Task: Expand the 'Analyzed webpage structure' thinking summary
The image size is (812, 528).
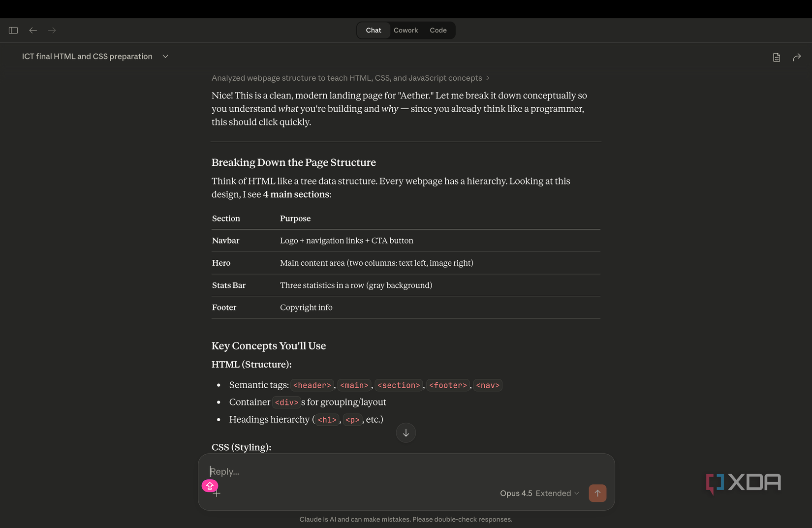Action: pyautogui.click(x=350, y=78)
